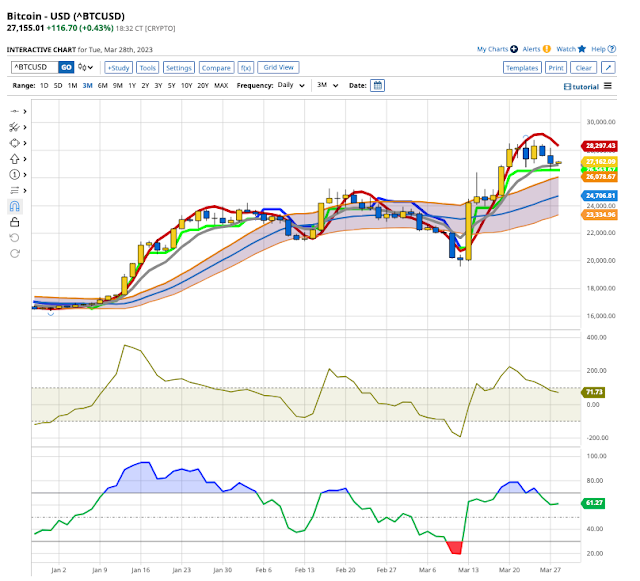Open chart Settings
This screenshot has height=581, width=640.
click(x=179, y=68)
